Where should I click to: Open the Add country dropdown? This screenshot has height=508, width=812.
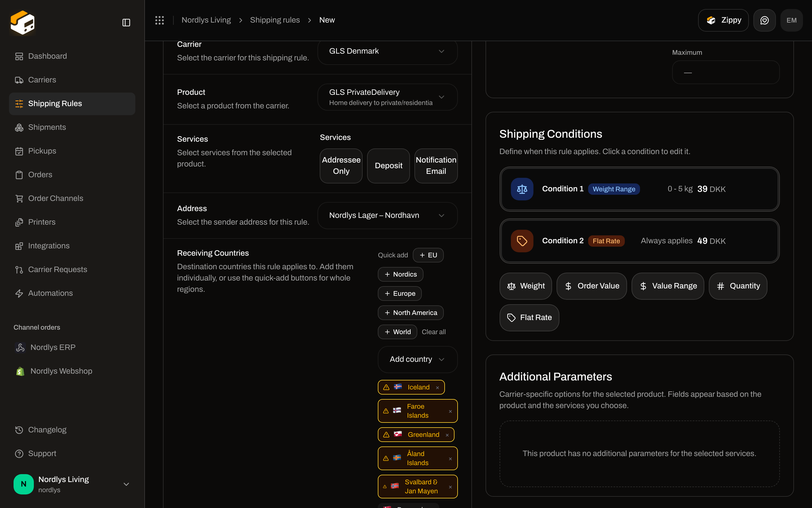[417, 360]
